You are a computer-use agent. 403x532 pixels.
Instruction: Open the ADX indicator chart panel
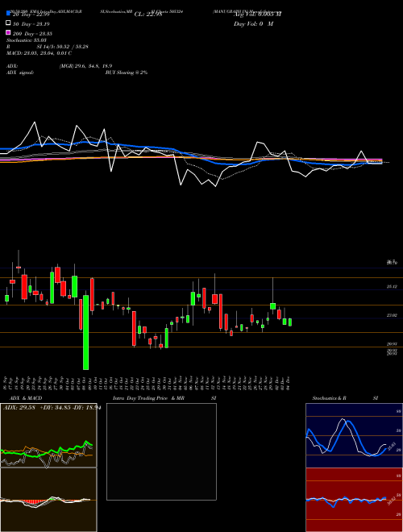[48, 435]
